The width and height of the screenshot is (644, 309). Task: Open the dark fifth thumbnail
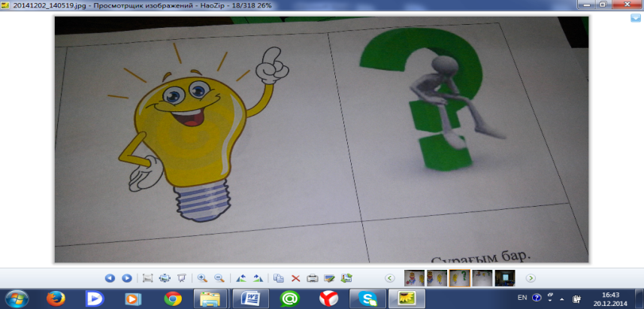505,278
